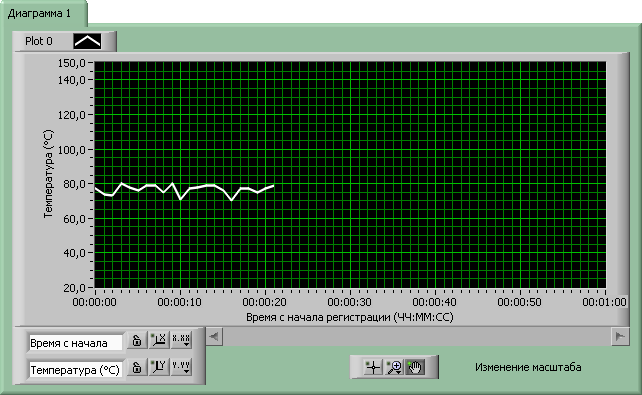Select the hand pan tool
Image resolution: width=642 pixels, height=395 pixels.
click(x=415, y=367)
